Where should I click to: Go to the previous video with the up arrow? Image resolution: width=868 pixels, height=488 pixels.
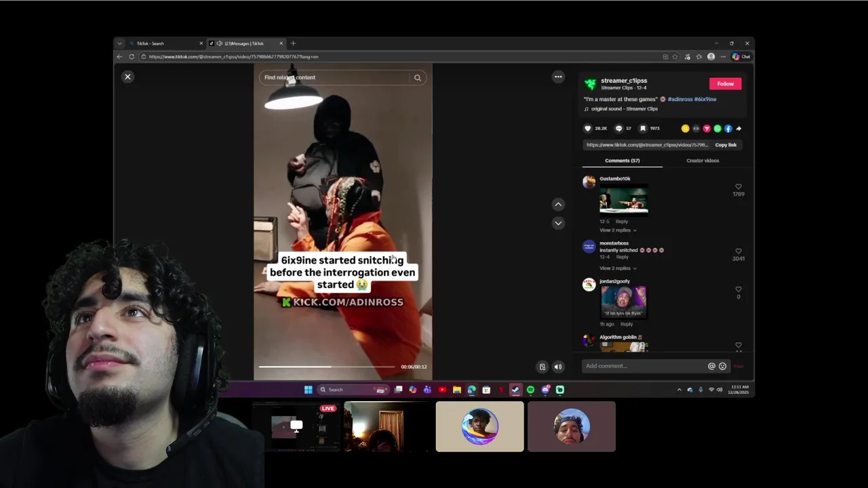tap(558, 204)
